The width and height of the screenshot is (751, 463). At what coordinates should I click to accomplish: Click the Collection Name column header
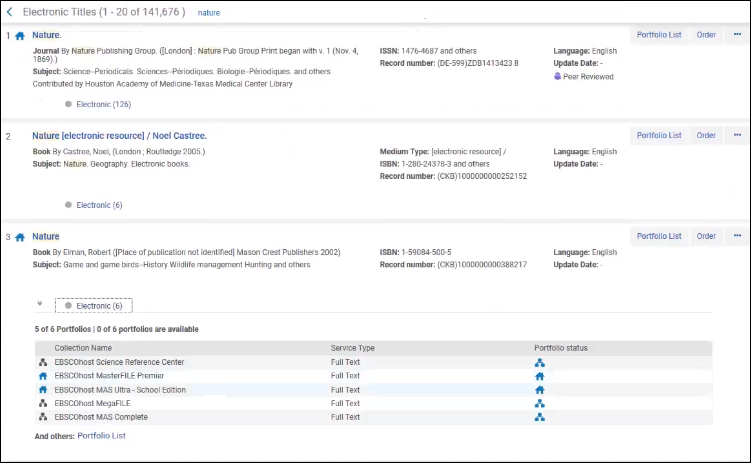click(83, 348)
